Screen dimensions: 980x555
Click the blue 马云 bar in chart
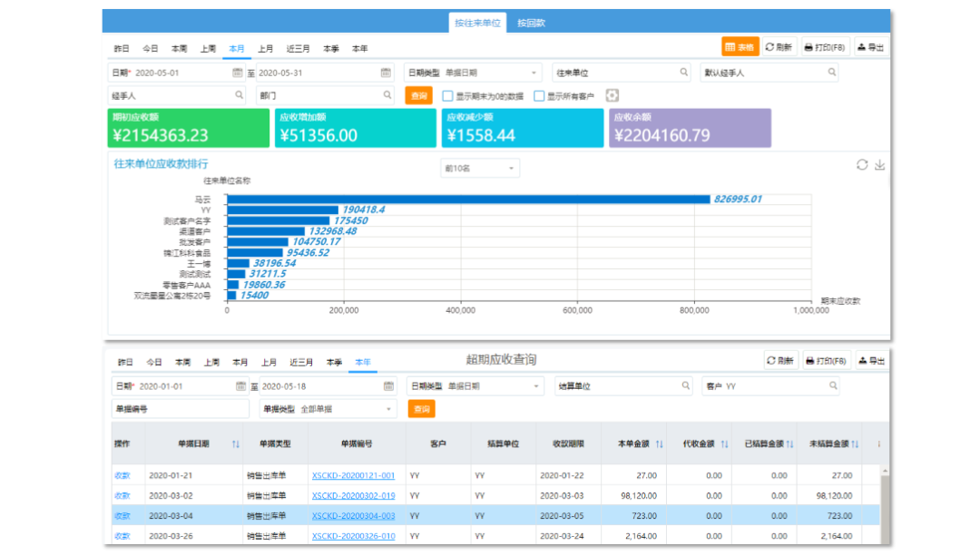[467, 200]
